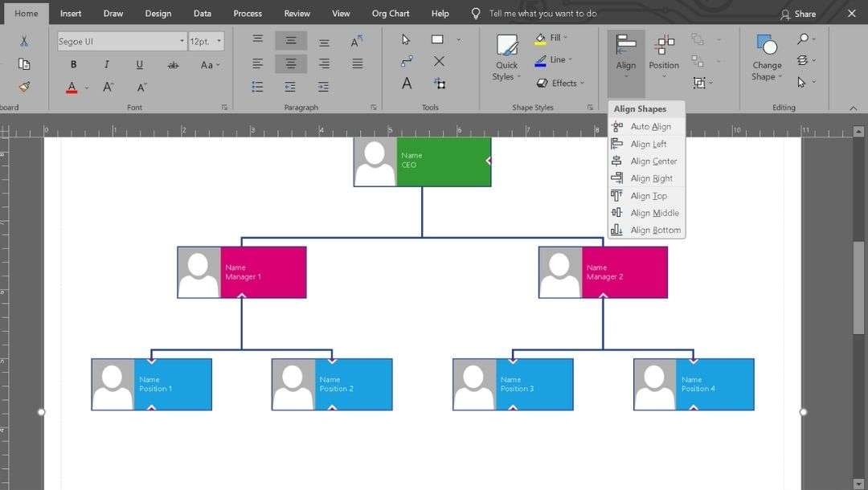Select the Connector tool

click(406, 61)
